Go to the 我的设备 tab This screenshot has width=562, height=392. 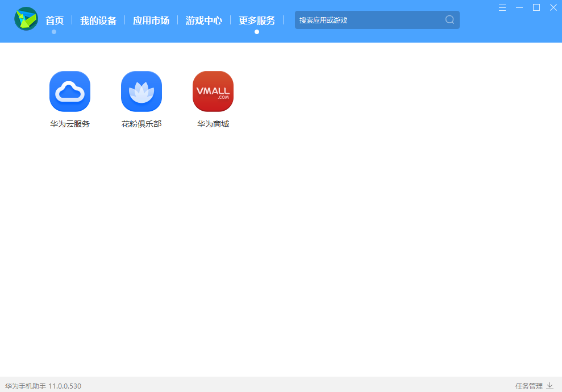[98, 20]
